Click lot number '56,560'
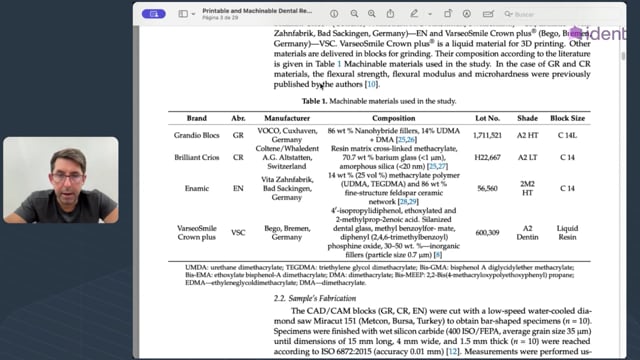This screenshot has height=360, width=640. pyautogui.click(x=487, y=188)
